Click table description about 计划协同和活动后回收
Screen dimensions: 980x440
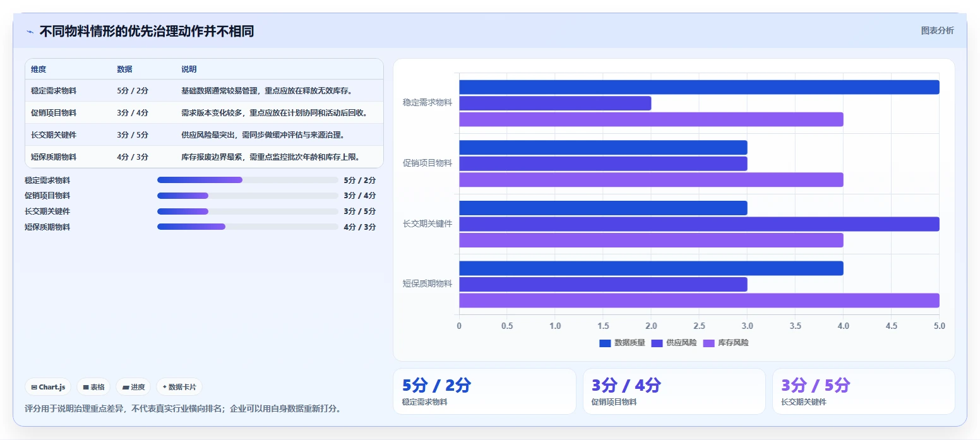point(274,113)
